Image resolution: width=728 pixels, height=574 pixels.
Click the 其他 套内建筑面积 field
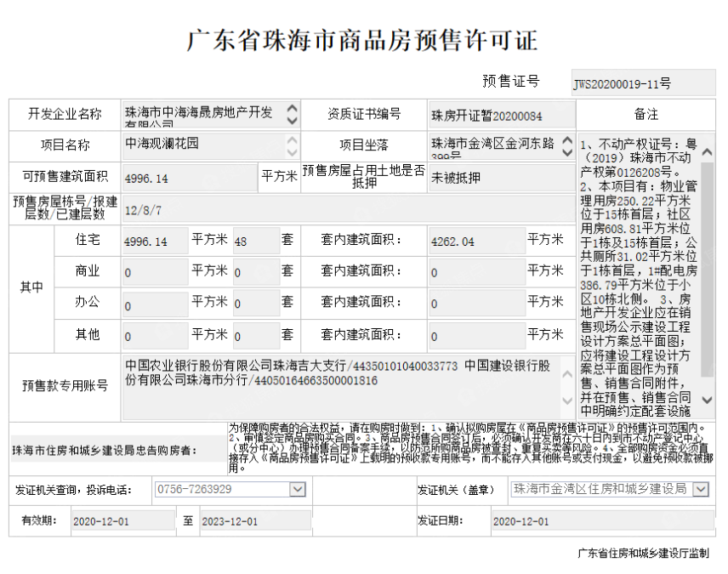pyautogui.click(x=477, y=336)
